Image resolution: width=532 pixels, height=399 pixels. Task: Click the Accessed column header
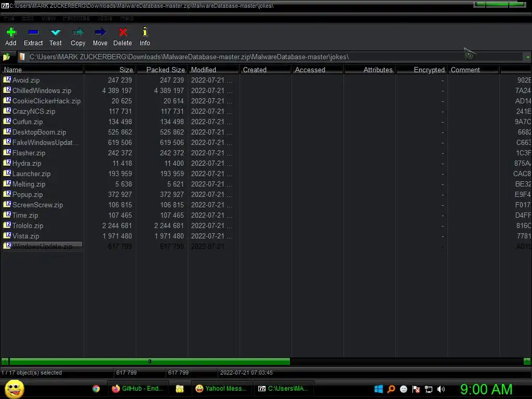point(317,70)
